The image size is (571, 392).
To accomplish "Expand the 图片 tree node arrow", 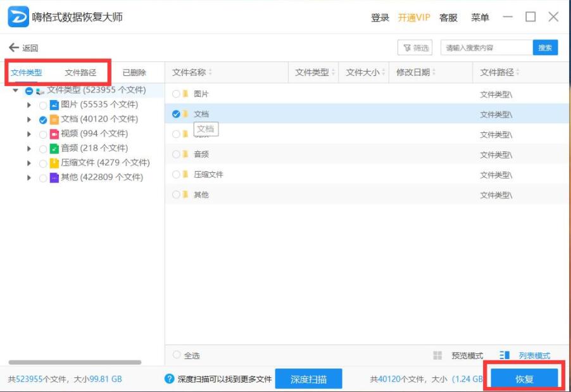I will pos(29,105).
